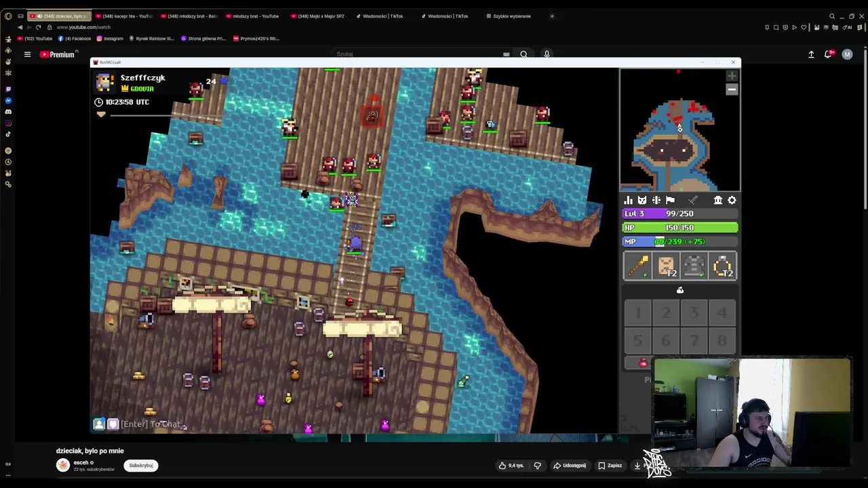Click the players icon beside chat prompt
The width and height of the screenshot is (868, 488).
point(99,424)
